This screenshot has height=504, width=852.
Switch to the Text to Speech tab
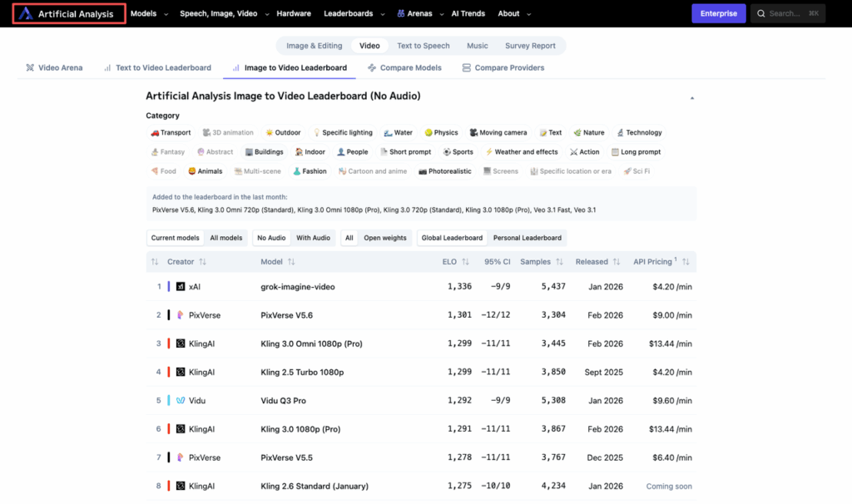(x=424, y=46)
